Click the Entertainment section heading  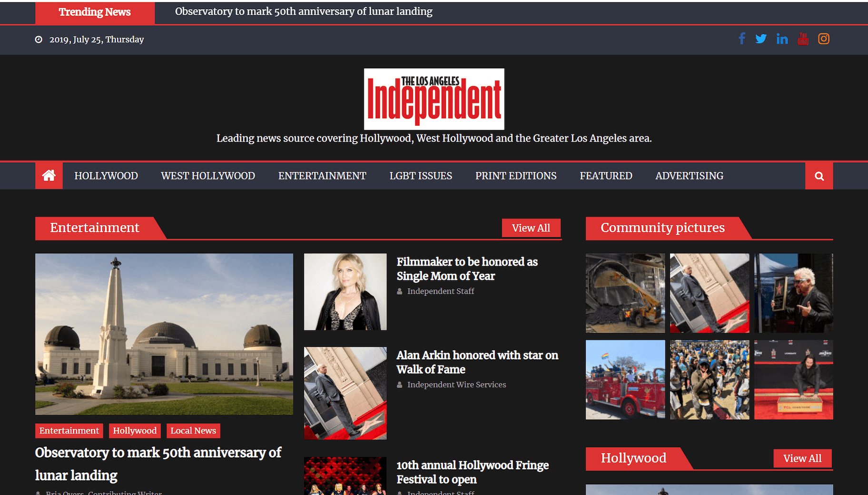95,228
